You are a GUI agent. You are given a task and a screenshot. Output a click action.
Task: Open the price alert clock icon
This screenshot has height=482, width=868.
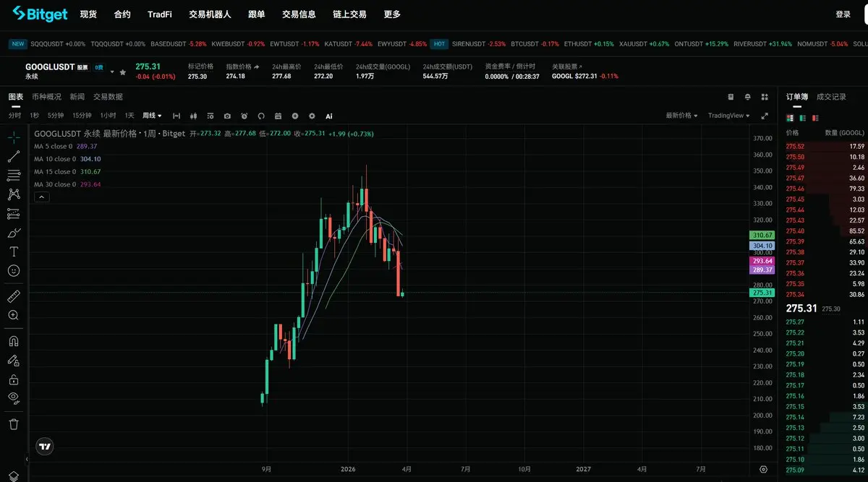click(x=244, y=116)
